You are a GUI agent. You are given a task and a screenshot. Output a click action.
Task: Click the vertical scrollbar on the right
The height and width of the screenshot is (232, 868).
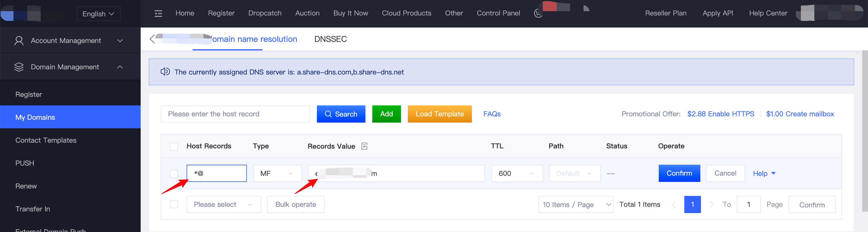pos(865,131)
